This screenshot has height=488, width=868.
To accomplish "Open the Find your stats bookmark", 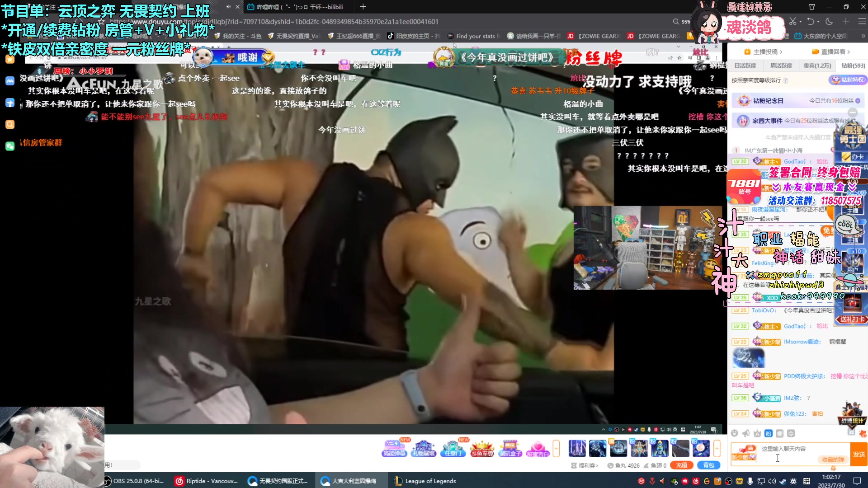I will coord(474,36).
